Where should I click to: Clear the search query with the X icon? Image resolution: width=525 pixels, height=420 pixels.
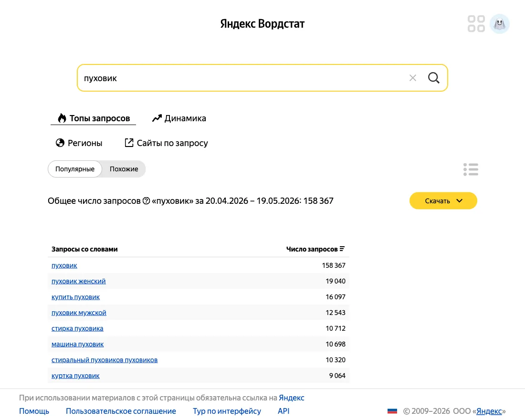coord(412,78)
